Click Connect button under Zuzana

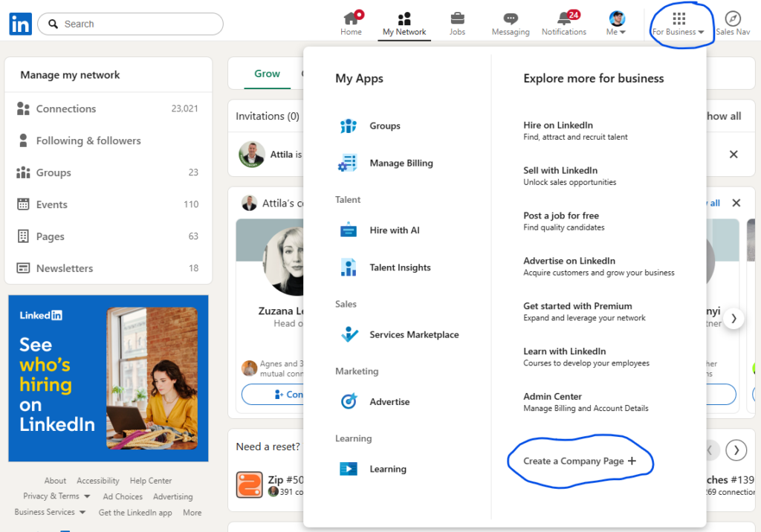273,394
